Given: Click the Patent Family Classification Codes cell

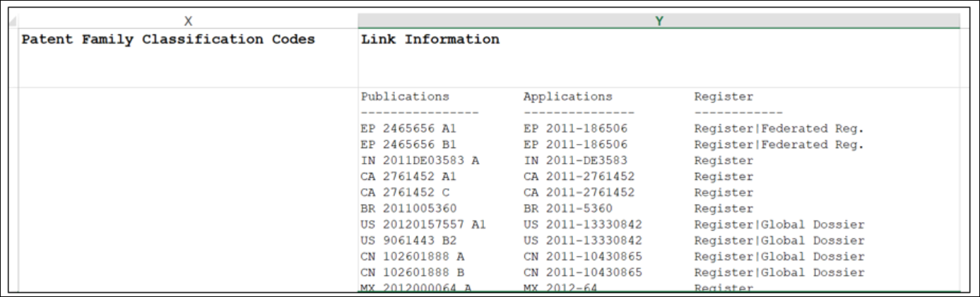Looking at the screenshot, I should point(168,40).
